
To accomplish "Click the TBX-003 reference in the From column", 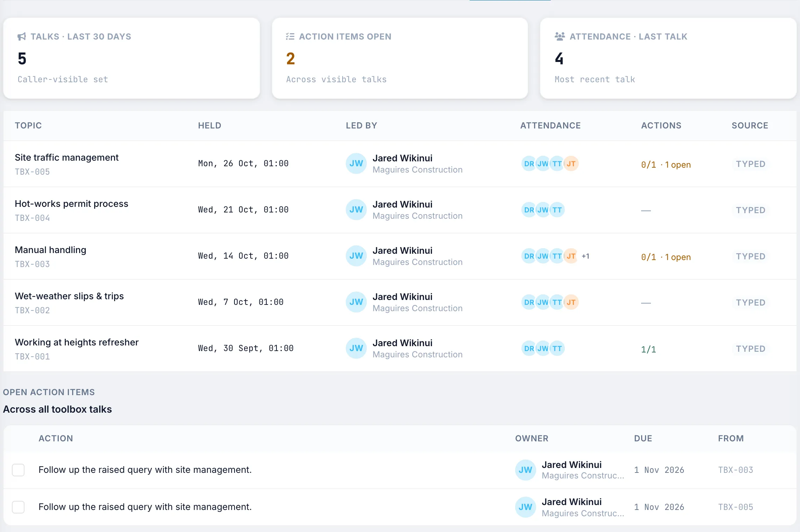I will (x=736, y=470).
